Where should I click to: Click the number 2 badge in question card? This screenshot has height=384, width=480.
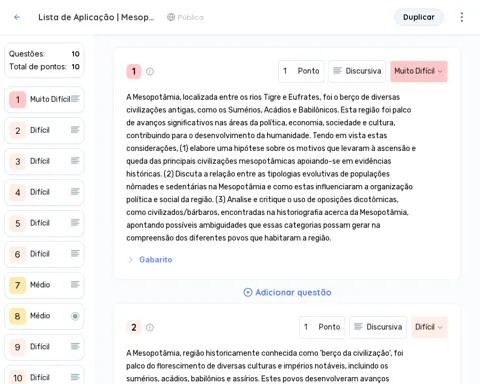point(134,327)
